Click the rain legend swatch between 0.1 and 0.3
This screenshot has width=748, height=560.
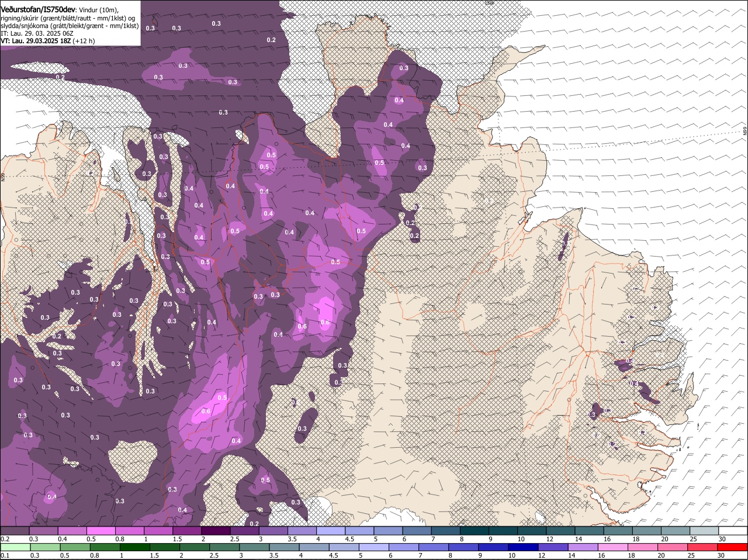15,548
